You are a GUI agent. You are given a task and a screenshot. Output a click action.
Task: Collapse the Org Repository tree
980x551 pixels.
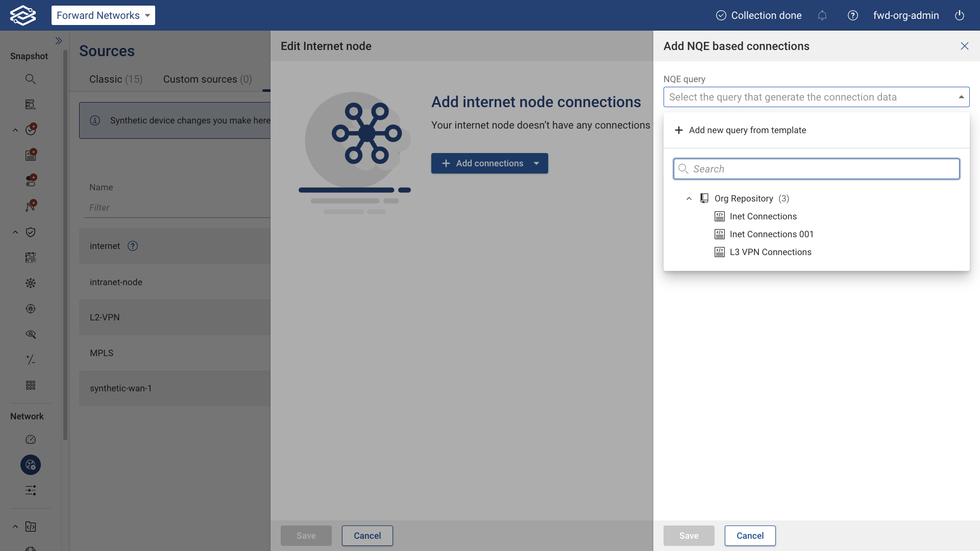(689, 198)
